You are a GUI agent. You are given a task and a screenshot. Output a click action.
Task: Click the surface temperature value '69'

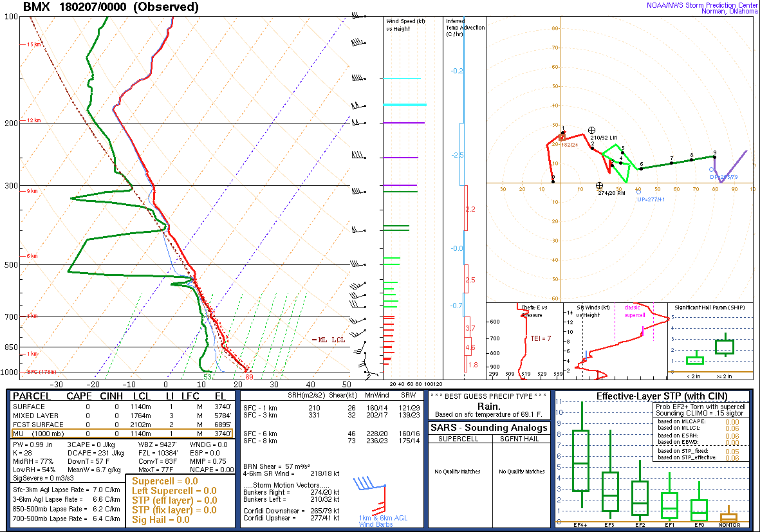pyautogui.click(x=249, y=377)
